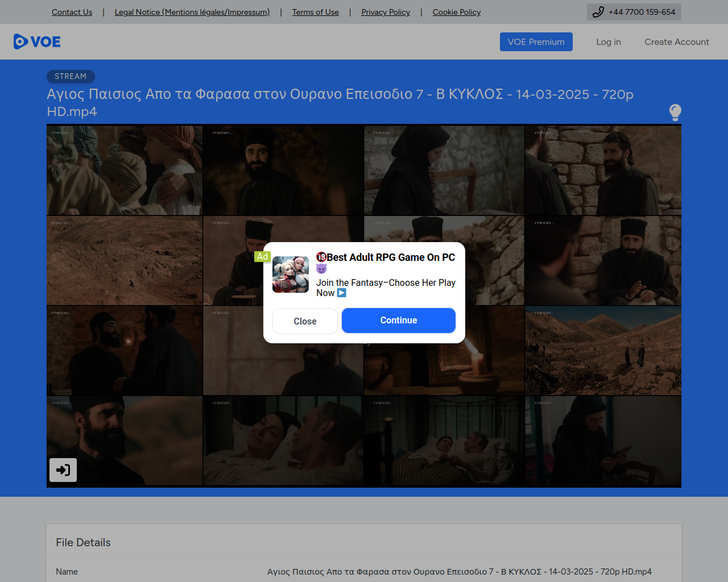The image size is (728, 582).
Task: Click Log in
Action: (x=609, y=42)
